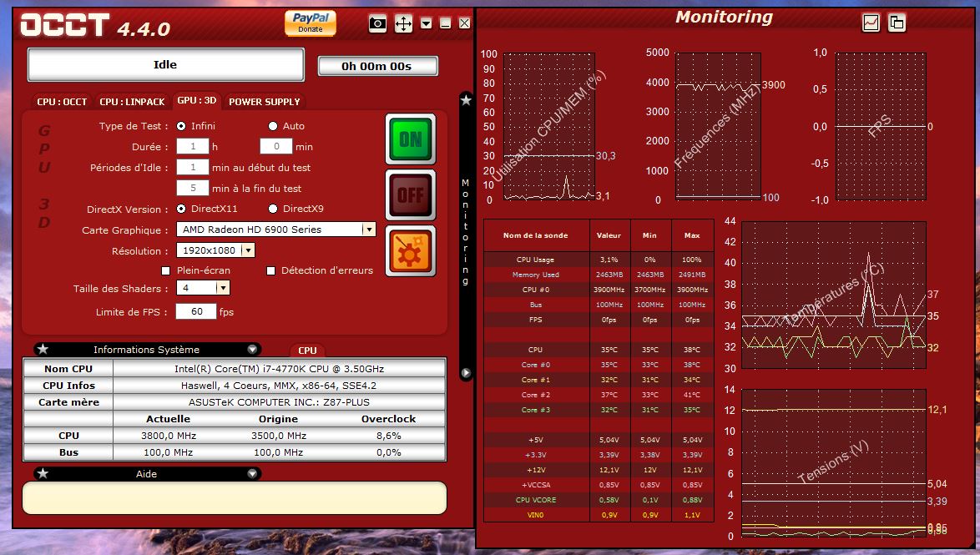The width and height of the screenshot is (980, 555).
Task: Click the Intel Core i7-4770K CPU name cell
Action: 279,369
